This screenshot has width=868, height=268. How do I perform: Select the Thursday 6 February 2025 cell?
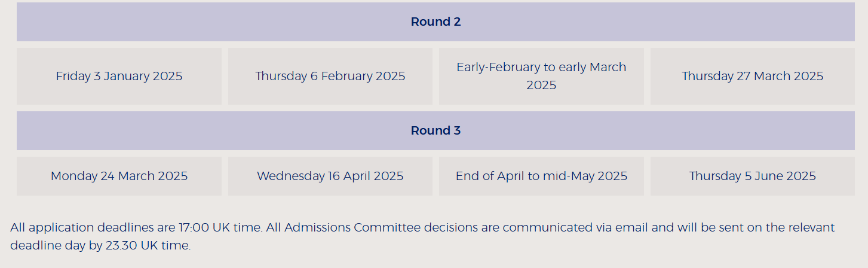coord(330,77)
